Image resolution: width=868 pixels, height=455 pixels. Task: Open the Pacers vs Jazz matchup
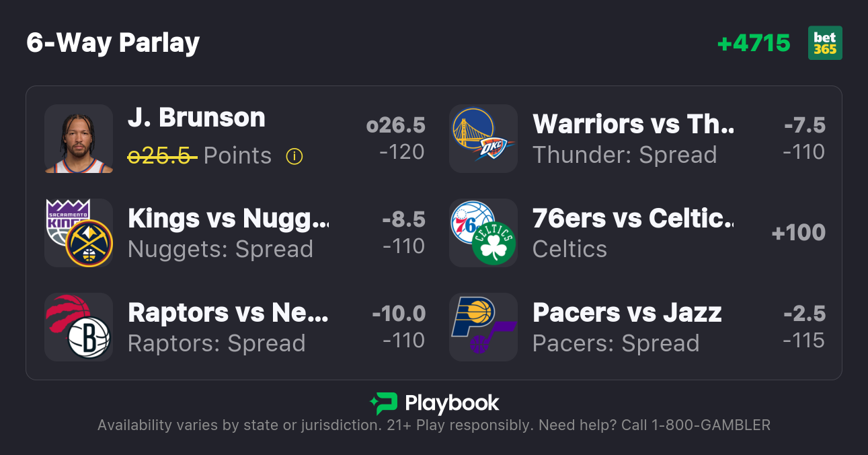(627, 312)
